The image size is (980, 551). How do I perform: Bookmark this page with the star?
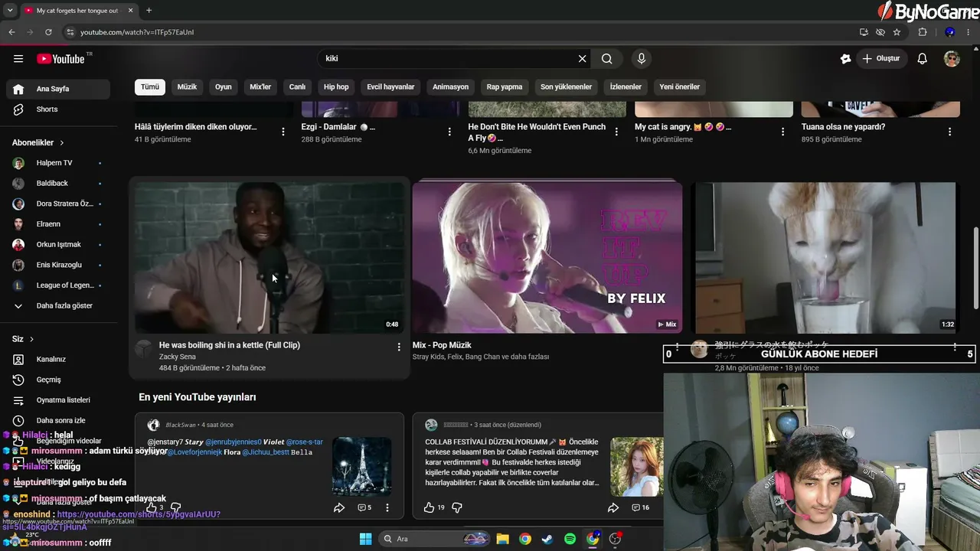coord(897,32)
